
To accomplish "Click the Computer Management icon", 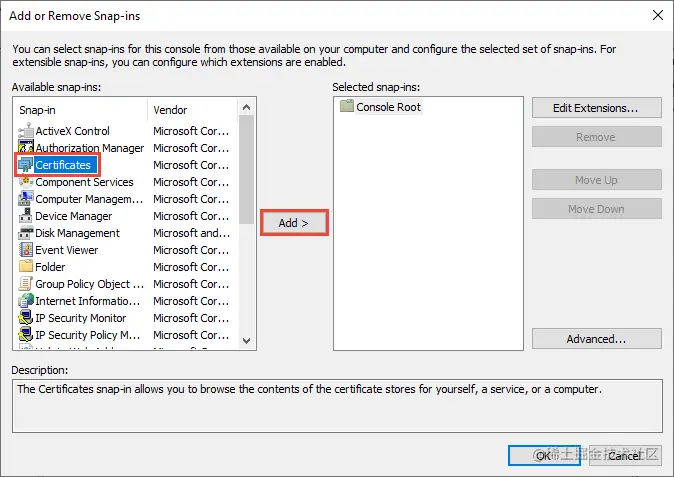I will click(x=26, y=199).
